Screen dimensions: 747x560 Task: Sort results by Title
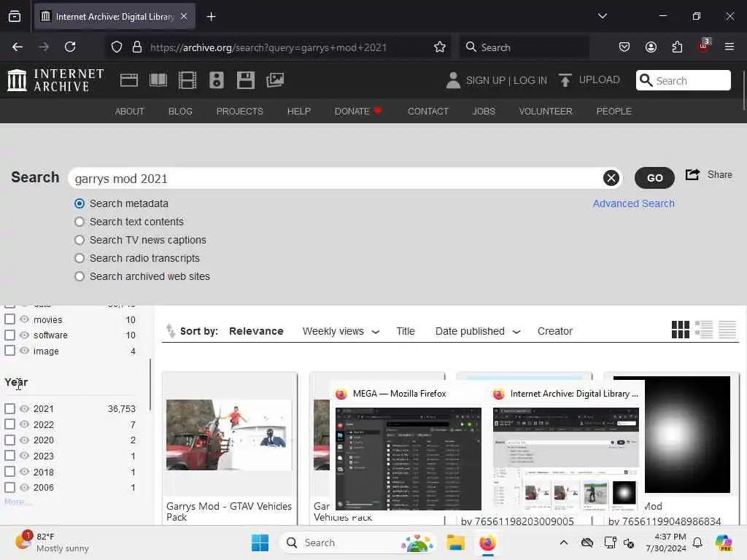coord(406,331)
